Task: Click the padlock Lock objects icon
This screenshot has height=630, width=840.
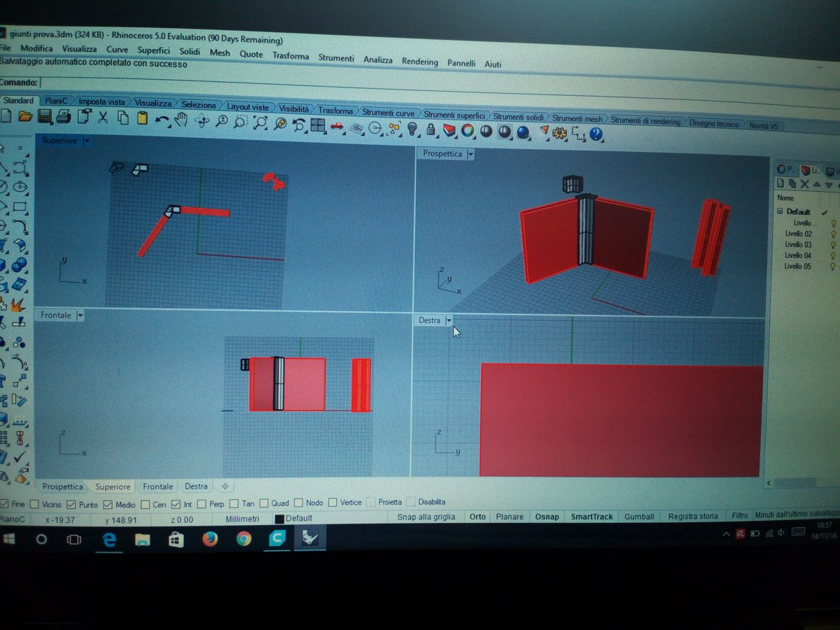Action: coord(431,129)
